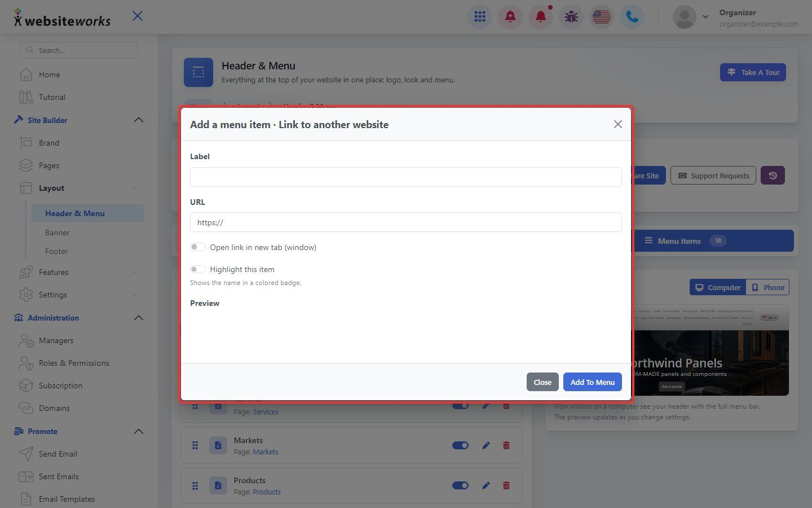Switch preview to Computer tab

click(x=718, y=287)
